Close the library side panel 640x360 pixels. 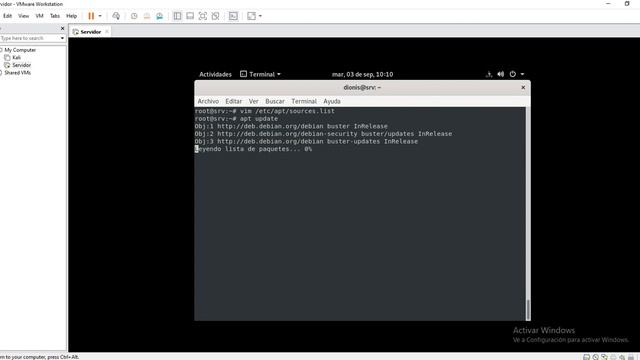click(x=62, y=29)
